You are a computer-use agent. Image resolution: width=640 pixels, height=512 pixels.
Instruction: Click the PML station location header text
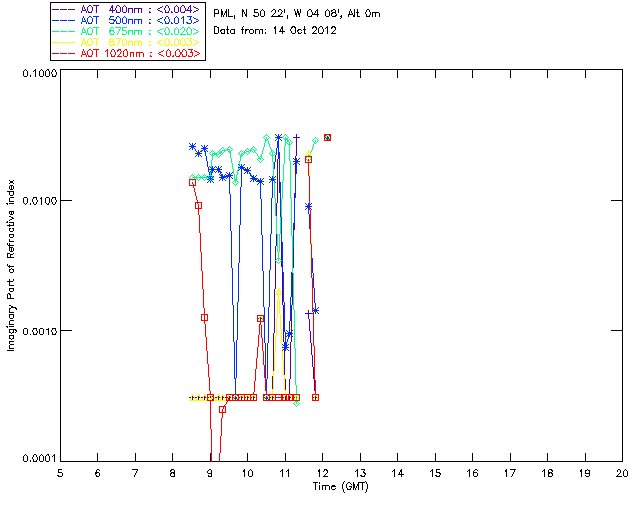point(297,14)
